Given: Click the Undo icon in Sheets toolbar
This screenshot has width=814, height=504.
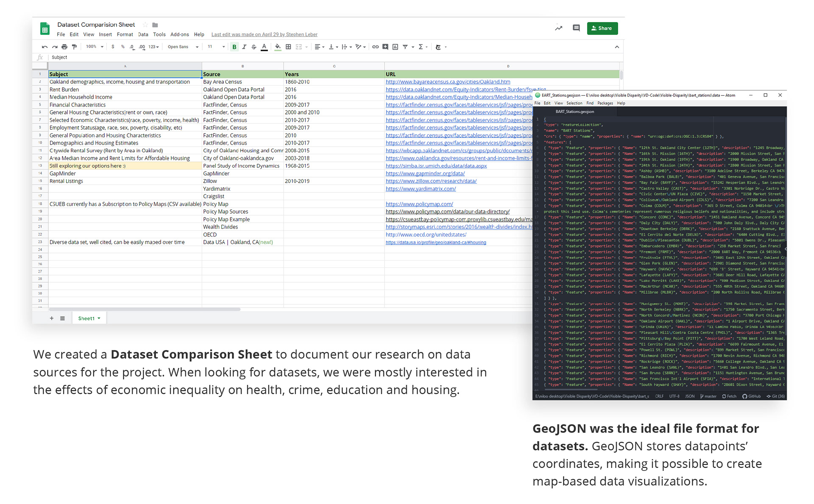Looking at the screenshot, I should (x=45, y=47).
